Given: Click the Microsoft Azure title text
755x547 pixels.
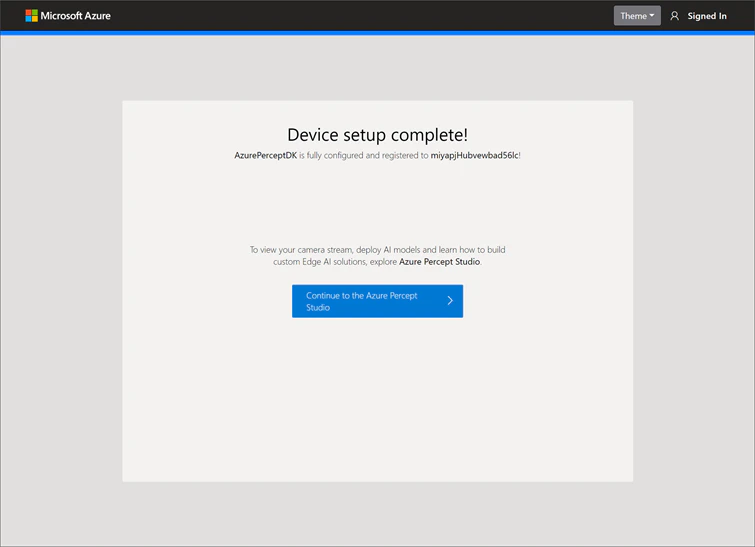Looking at the screenshot, I should [76, 16].
